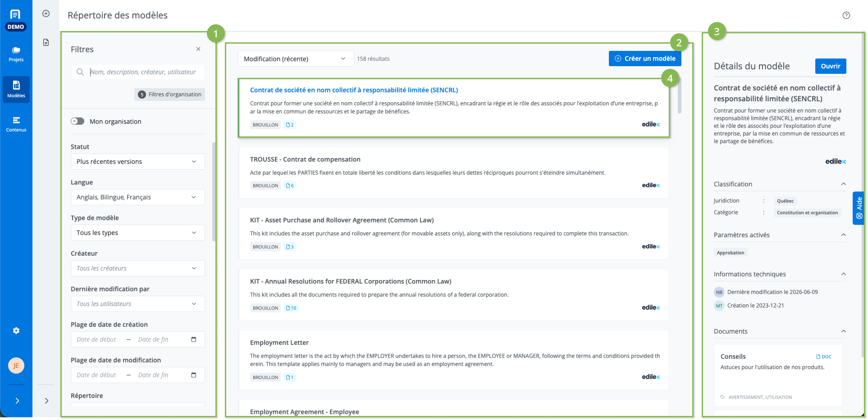The height and width of the screenshot is (420, 868).
Task: Click the DOC icon on Conseils document
Action: point(824,357)
